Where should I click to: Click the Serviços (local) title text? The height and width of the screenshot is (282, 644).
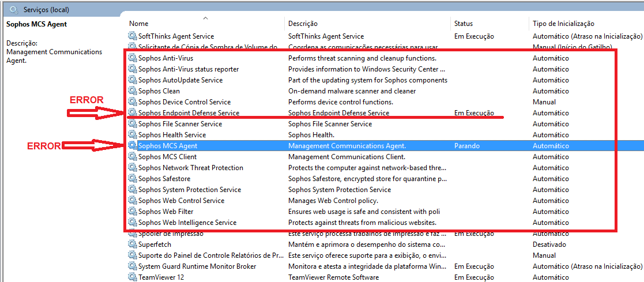click(x=46, y=9)
